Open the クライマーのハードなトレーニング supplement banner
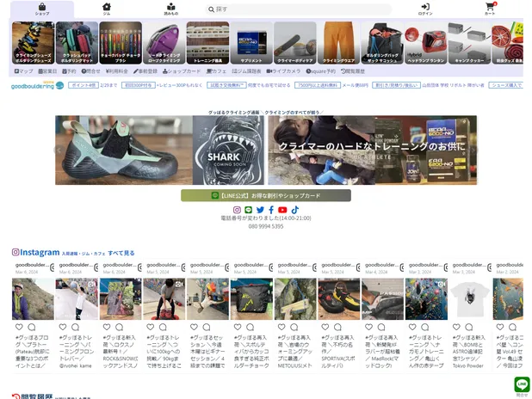This screenshot has height=399, width=532. click(x=372, y=150)
